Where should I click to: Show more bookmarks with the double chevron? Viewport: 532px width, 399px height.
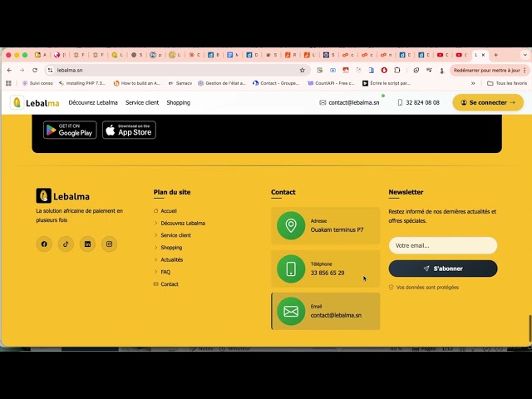(473, 83)
